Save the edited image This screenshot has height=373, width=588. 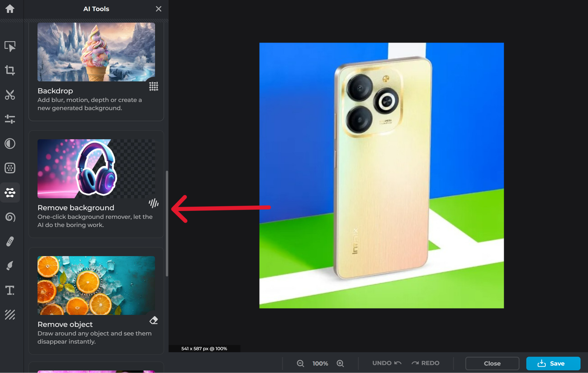tap(553, 364)
